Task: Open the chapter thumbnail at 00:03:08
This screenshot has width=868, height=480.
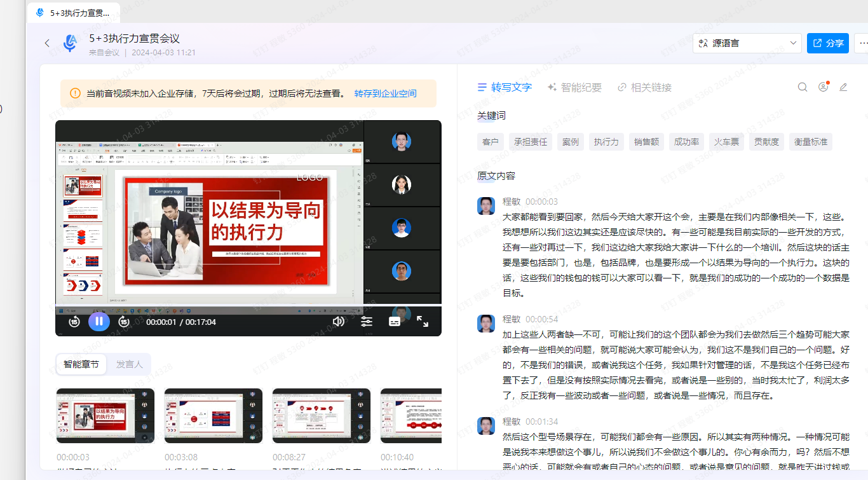Action: click(213, 416)
